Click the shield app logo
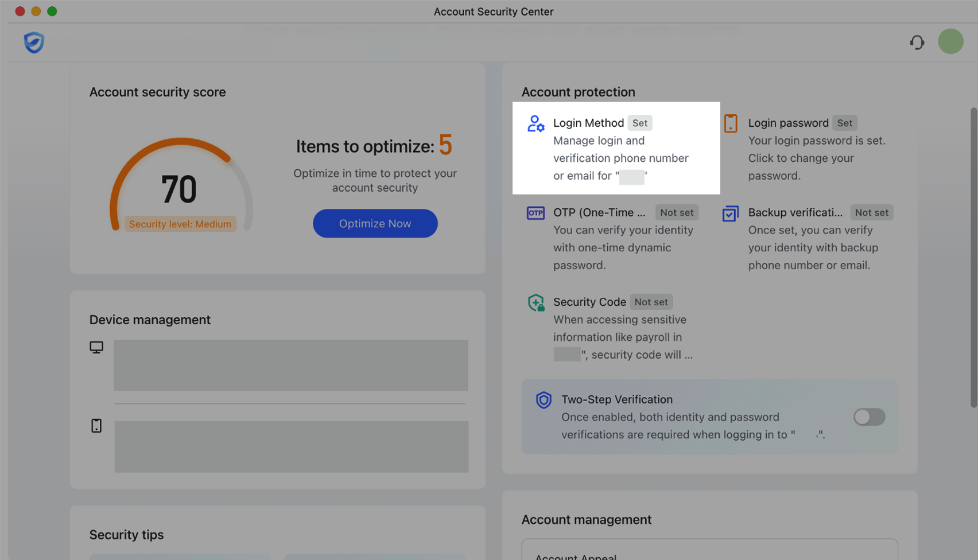Screen dimensions: 978x560 (x=34, y=42)
